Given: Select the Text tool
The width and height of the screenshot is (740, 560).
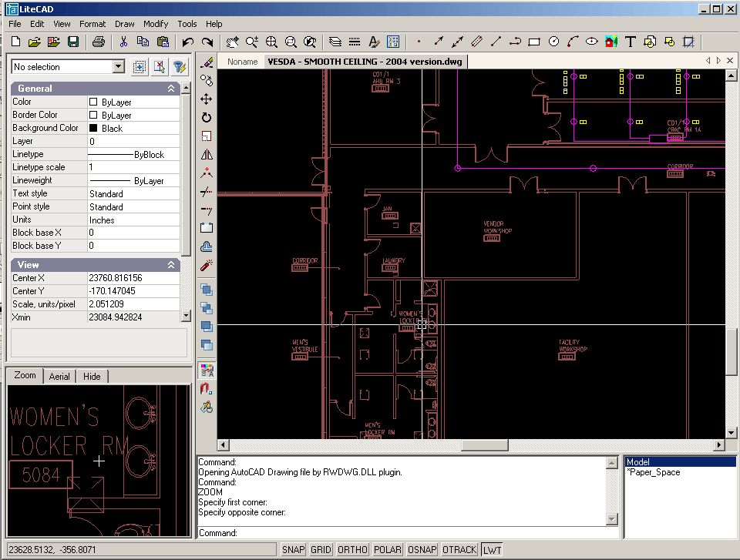Looking at the screenshot, I should pyautogui.click(x=630, y=42).
